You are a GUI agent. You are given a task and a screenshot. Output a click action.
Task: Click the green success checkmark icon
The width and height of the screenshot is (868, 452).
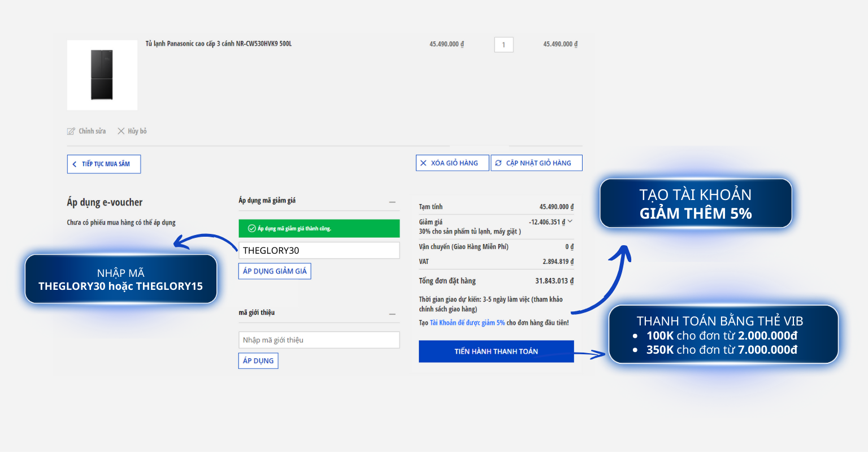pyautogui.click(x=252, y=229)
